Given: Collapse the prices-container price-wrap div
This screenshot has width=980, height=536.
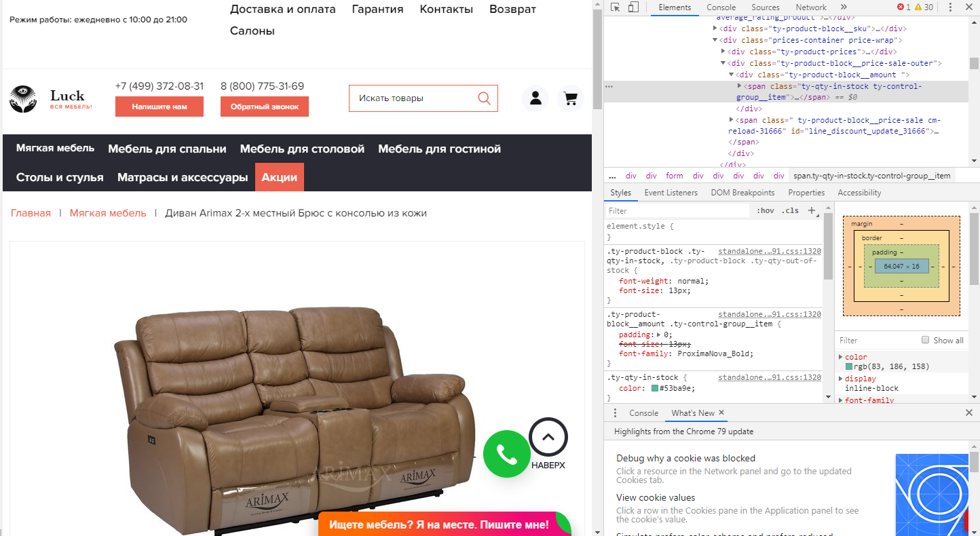Looking at the screenshot, I should click(715, 40).
